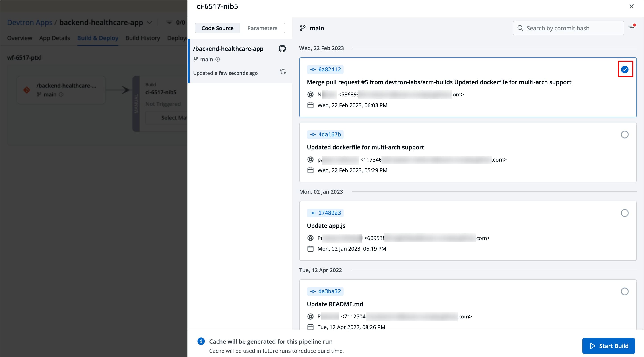The height and width of the screenshot is (357, 644).
Task: Click the 'Update README.md' commit message
Action: tap(335, 304)
